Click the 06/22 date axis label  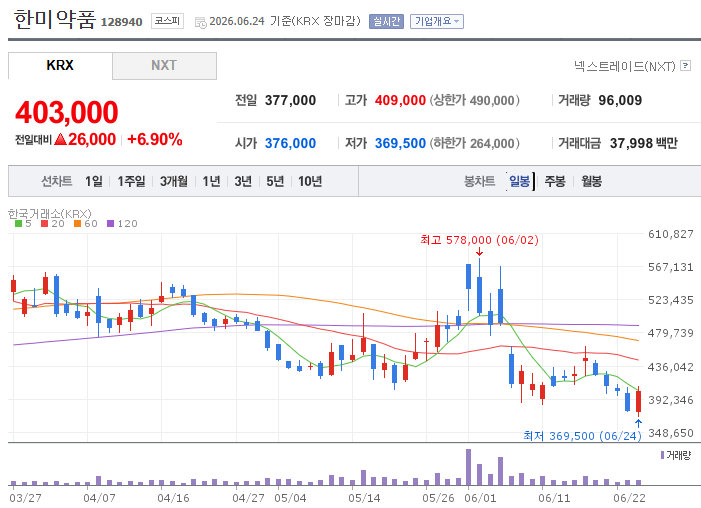[629, 498]
